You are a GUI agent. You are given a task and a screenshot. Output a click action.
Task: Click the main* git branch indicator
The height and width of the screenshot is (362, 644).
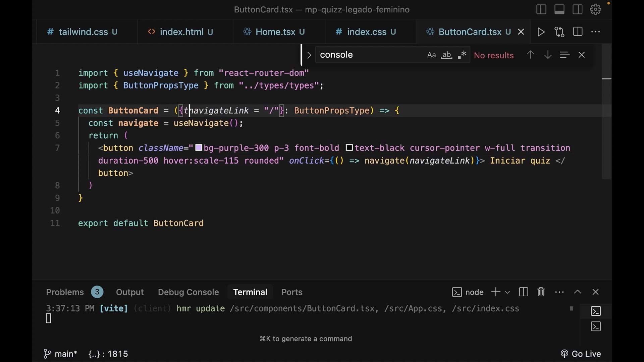click(60, 354)
